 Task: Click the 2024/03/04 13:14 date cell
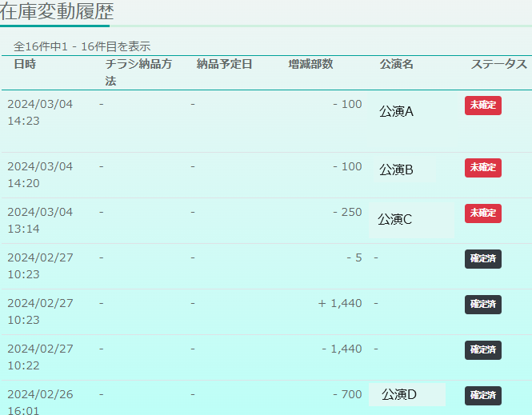(40, 220)
